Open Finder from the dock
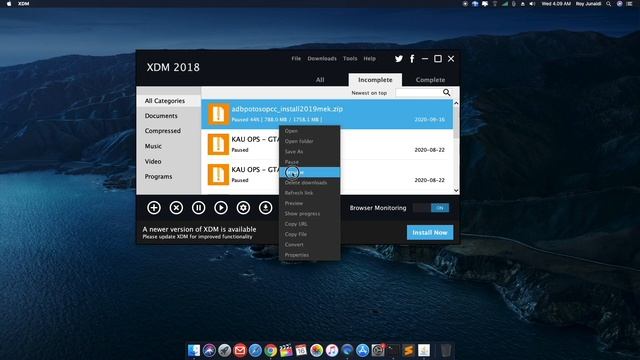640x360 pixels. pyautogui.click(x=194, y=350)
